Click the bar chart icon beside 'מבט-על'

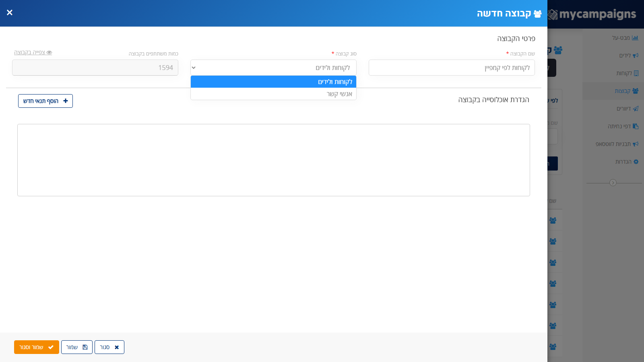click(x=635, y=38)
